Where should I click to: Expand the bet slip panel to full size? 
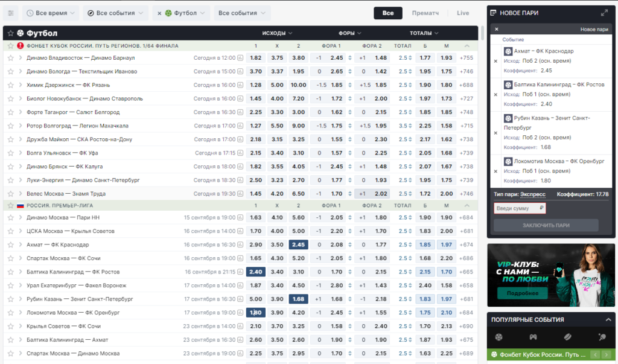tap(604, 13)
